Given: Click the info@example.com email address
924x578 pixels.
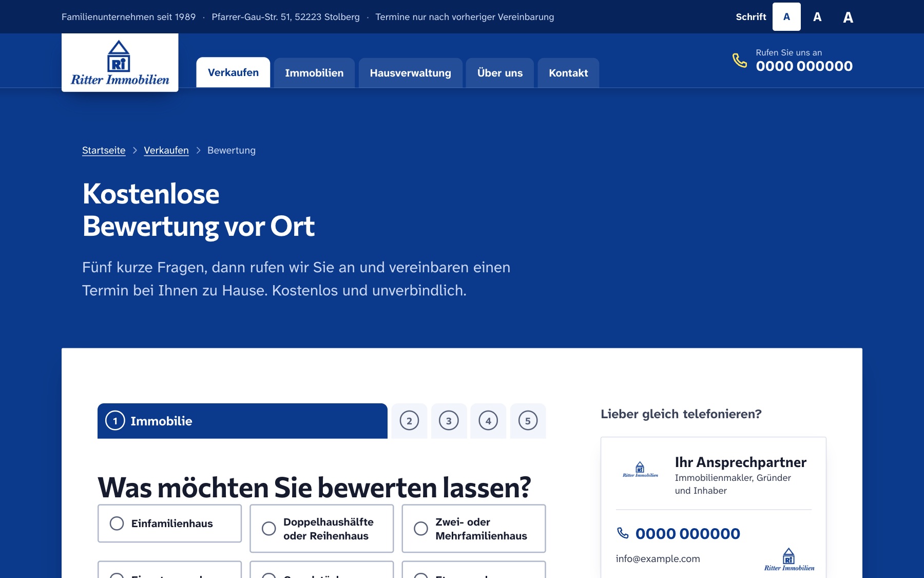Looking at the screenshot, I should pos(658,559).
